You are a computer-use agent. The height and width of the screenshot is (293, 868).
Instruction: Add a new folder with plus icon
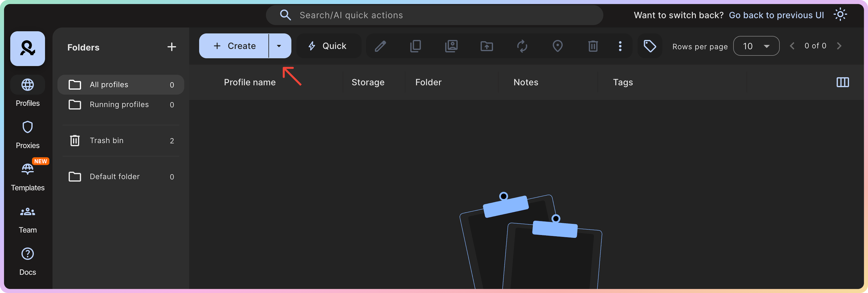click(171, 47)
